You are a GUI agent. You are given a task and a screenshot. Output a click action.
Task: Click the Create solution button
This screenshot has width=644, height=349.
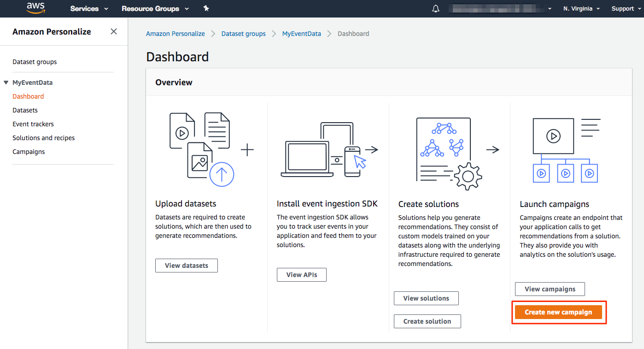coord(427,321)
